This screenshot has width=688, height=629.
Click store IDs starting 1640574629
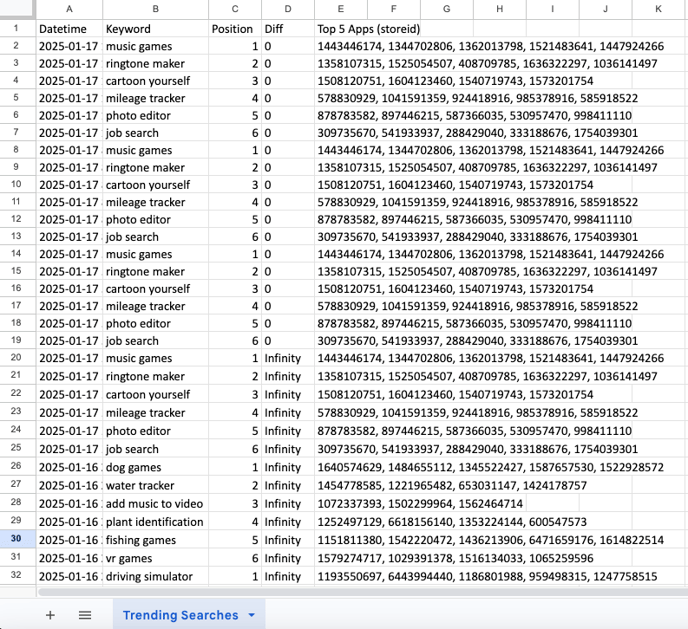491,467
